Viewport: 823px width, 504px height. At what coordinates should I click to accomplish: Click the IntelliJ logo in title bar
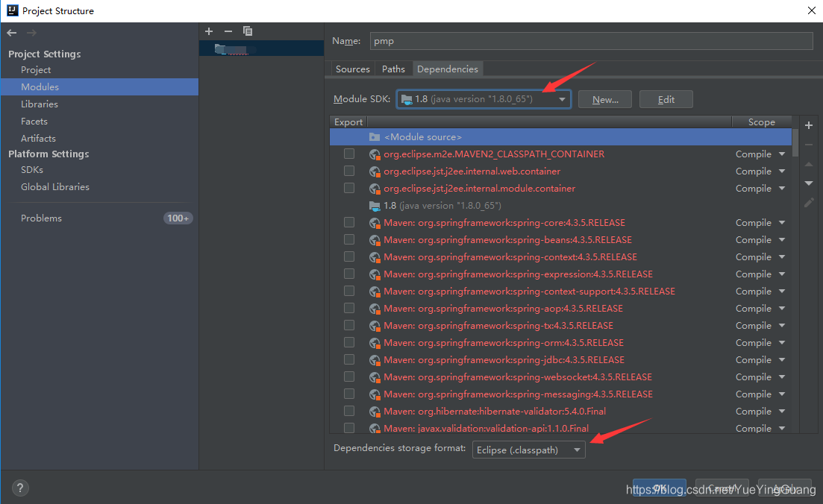coord(12,10)
